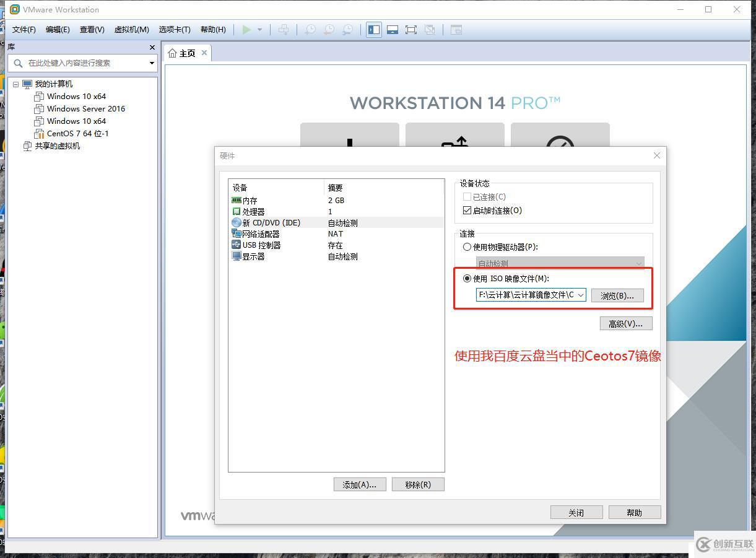
Task: Open the 虚拟机(M) menu
Action: tap(132, 30)
